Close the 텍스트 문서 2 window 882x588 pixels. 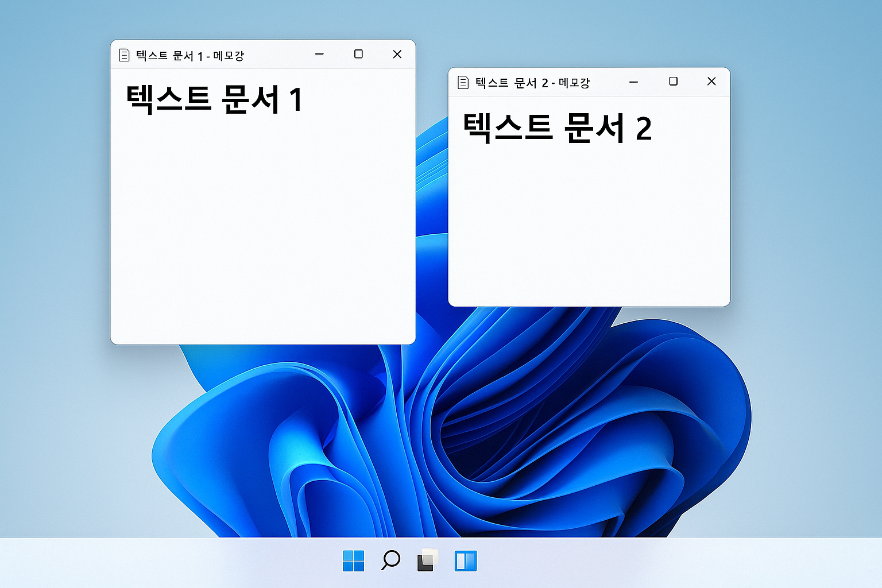(711, 82)
